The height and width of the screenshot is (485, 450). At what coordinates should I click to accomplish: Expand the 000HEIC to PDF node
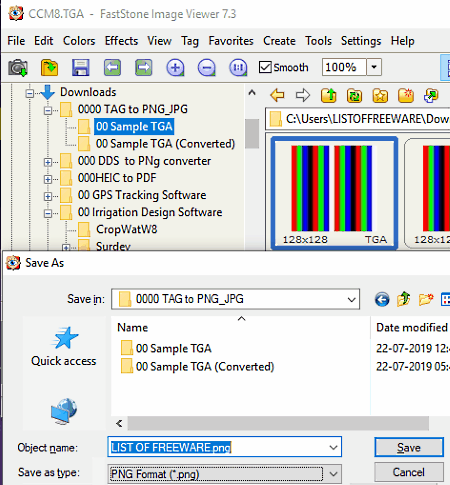48,179
